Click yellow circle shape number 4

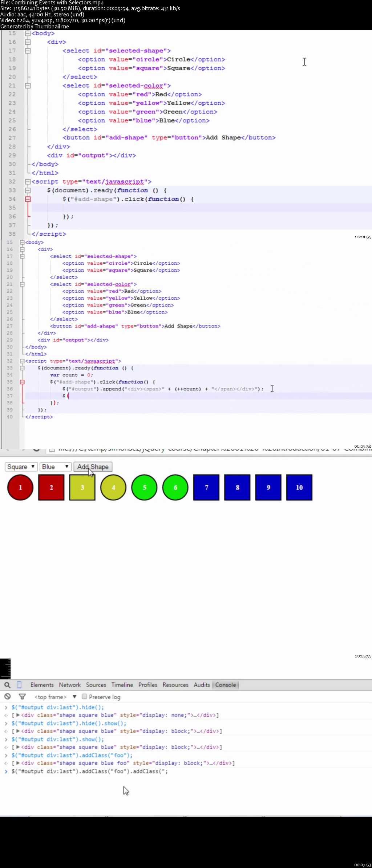pyautogui.click(x=113, y=487)
